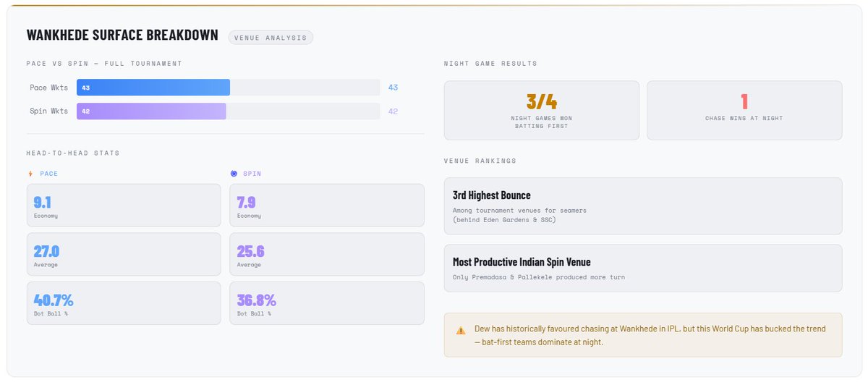Click the Venue Analysis badge

pyautogui.click(x=271, y=38)
